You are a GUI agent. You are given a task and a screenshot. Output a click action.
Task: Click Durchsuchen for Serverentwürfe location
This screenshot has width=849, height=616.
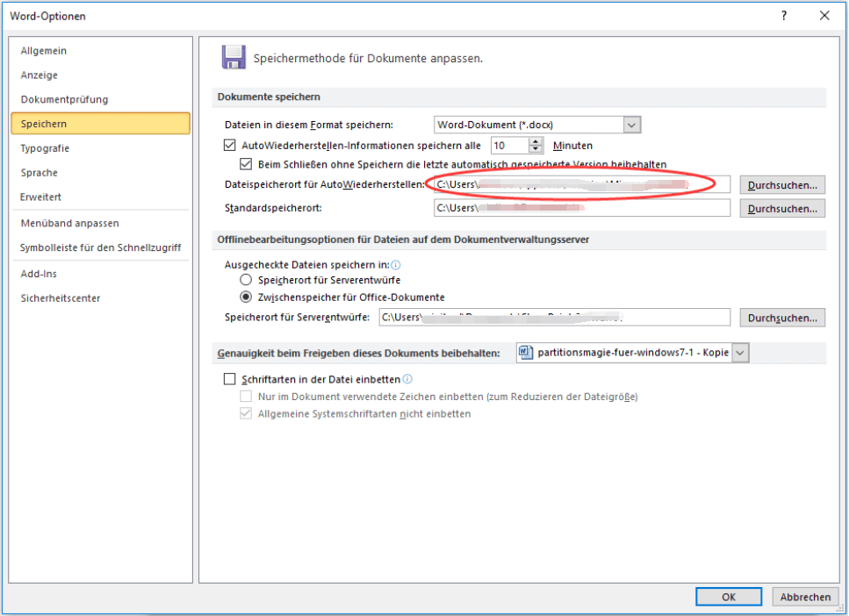pos(782,318)
